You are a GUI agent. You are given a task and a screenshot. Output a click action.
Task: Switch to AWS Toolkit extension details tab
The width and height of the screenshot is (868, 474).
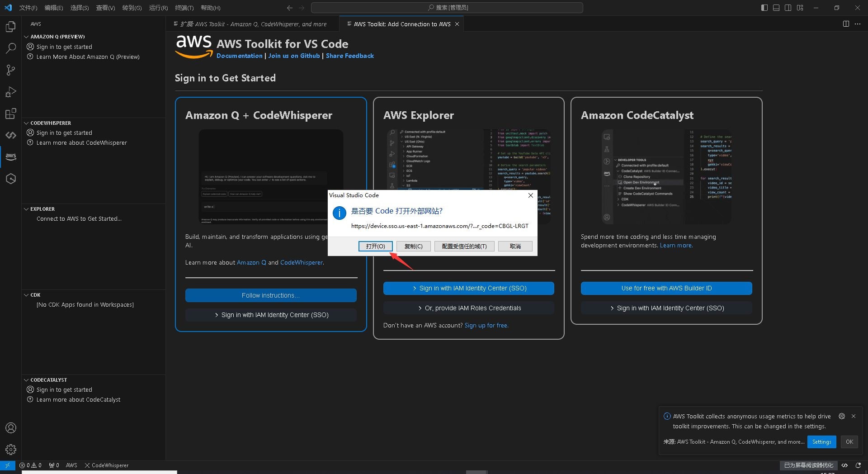253,24
